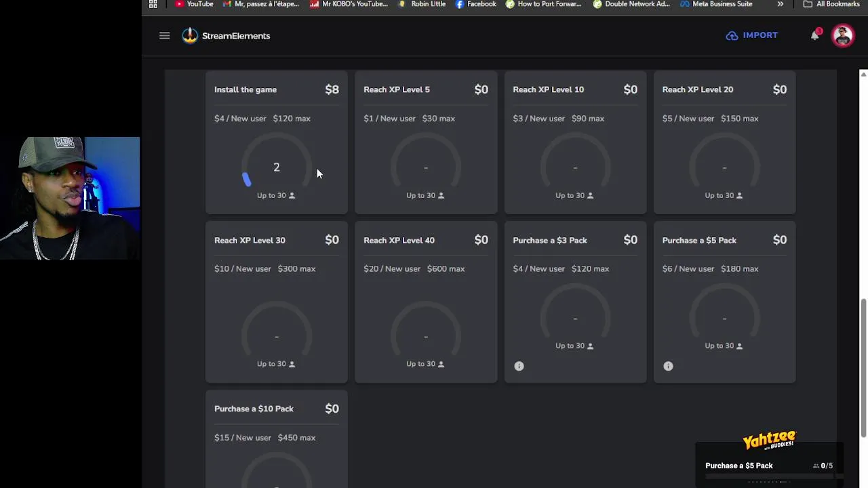Click '$4 / New user' under Install the game
This screenshot has height=488, width=868.
point(240,119)
